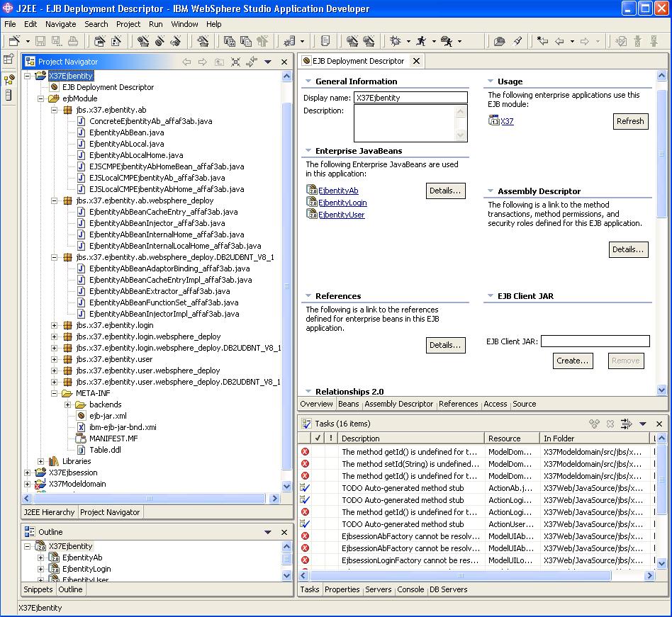
Task: Open the Tasks view menu arrow
Action: [642, 424]
